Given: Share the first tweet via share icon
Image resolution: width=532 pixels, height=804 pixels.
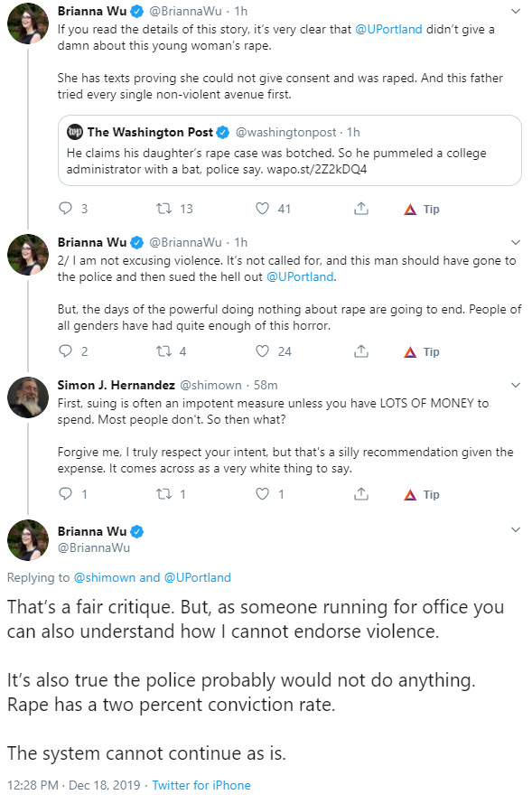Looking at the screenshot, I should click(361, 208).
